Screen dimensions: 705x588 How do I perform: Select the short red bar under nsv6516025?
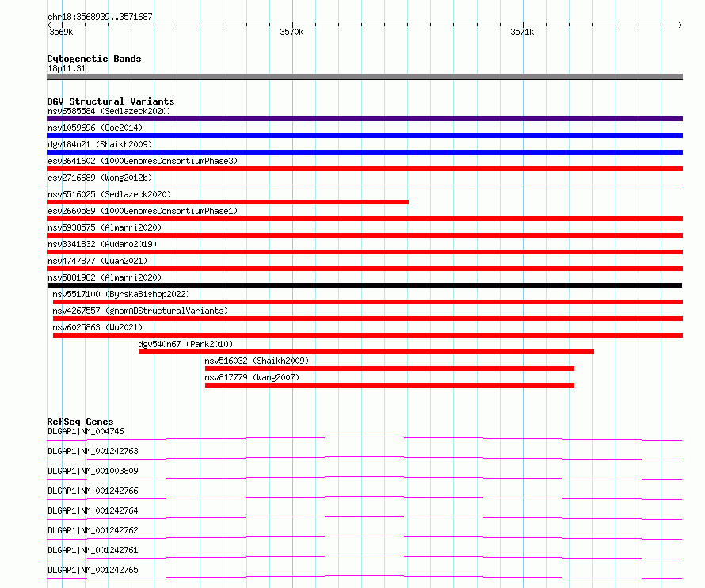(227, 202)
